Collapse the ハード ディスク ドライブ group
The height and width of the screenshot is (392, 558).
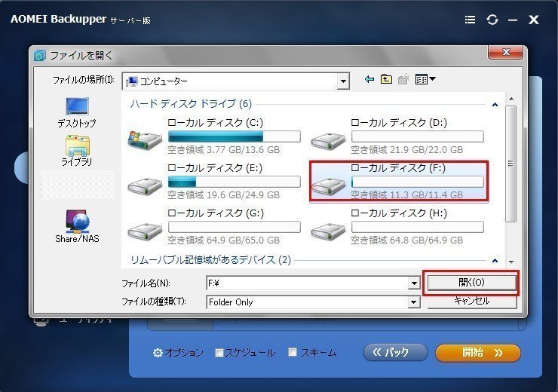pyautogui.click(x=495, y=105)
